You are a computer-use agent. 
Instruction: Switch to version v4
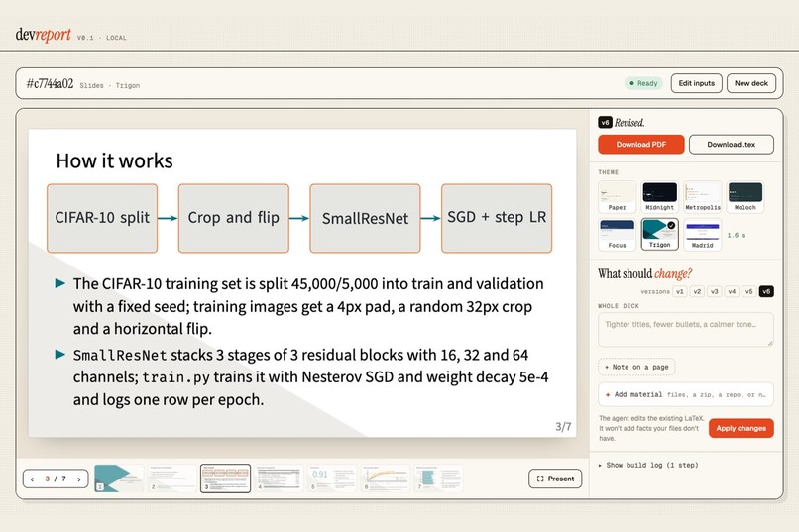click(x=732, y=291)
